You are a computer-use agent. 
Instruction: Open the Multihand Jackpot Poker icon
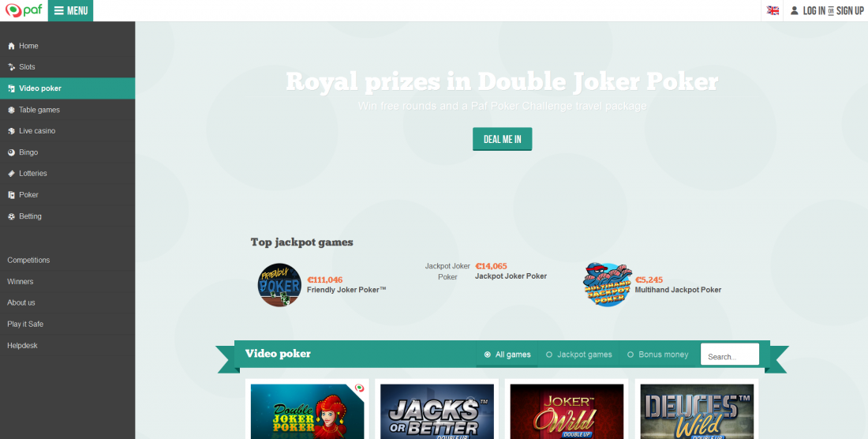pyautogui.click(x=607, y=284)
